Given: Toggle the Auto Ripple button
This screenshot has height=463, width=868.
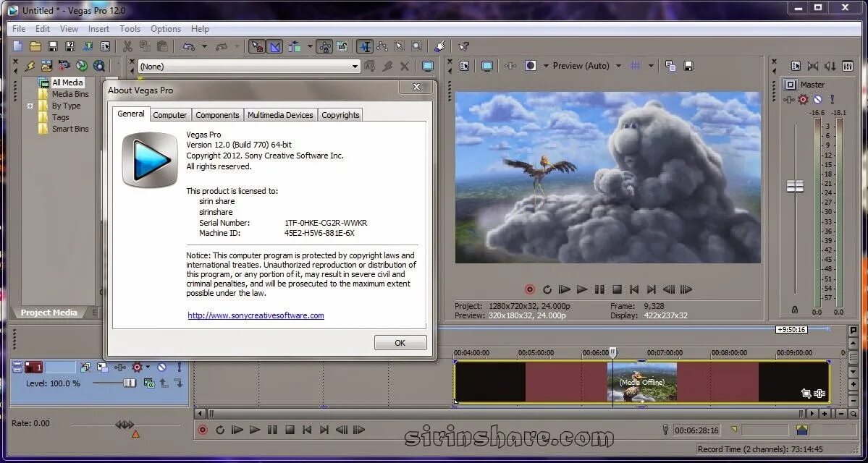Looking at the screenshot, I should 295,46.
